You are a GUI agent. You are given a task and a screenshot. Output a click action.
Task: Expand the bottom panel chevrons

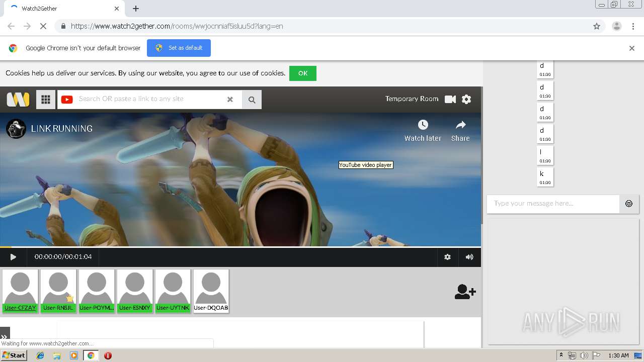pos(5,336)
